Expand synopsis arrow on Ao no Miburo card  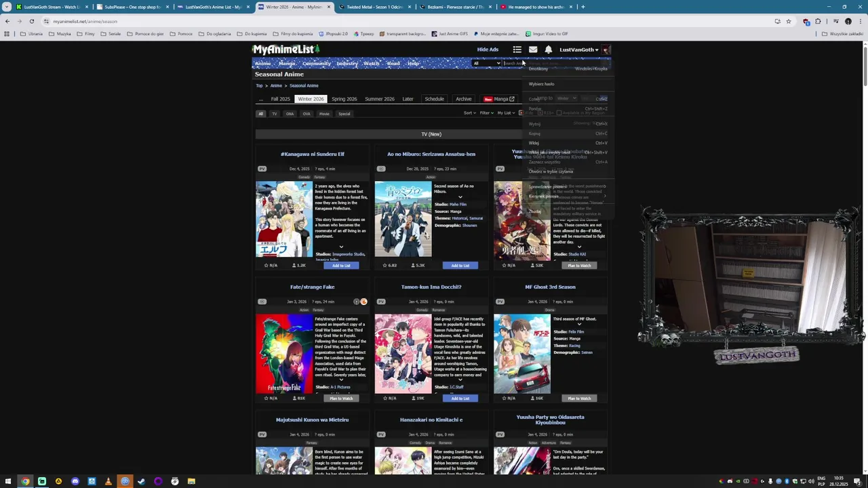pyautogui.click(x=460, y=197)
